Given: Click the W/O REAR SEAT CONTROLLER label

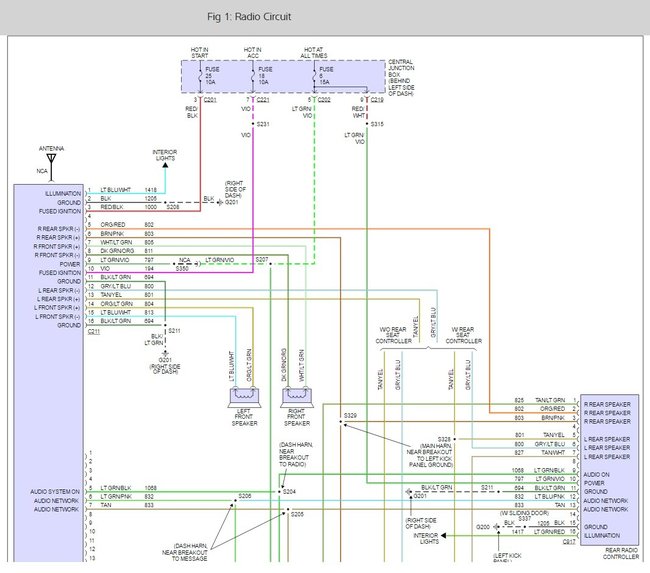Looking at the screenshot, I should [x=393, y=335].
